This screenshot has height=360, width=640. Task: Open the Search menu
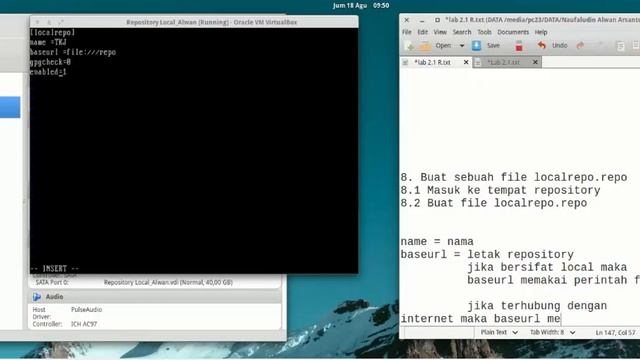(x=462, y=32)
